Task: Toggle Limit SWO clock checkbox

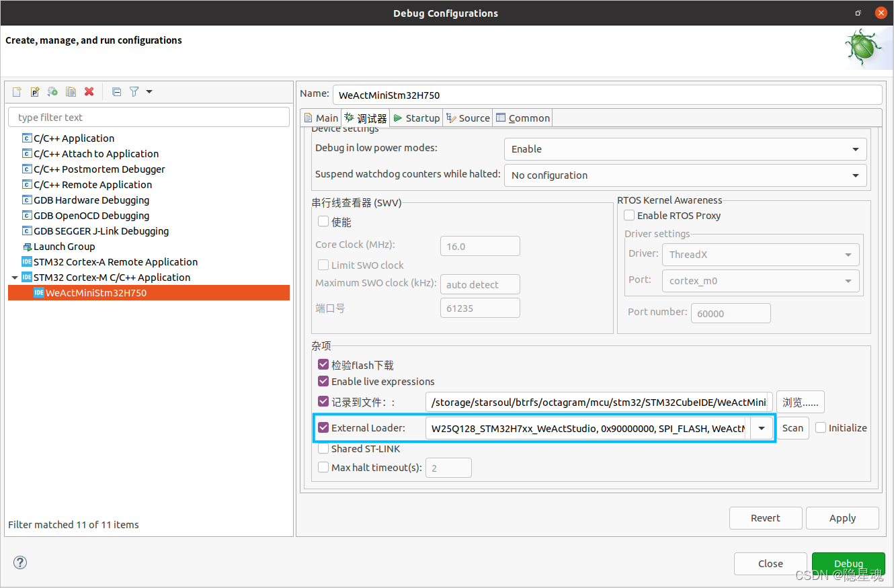Action: point(323,265)
